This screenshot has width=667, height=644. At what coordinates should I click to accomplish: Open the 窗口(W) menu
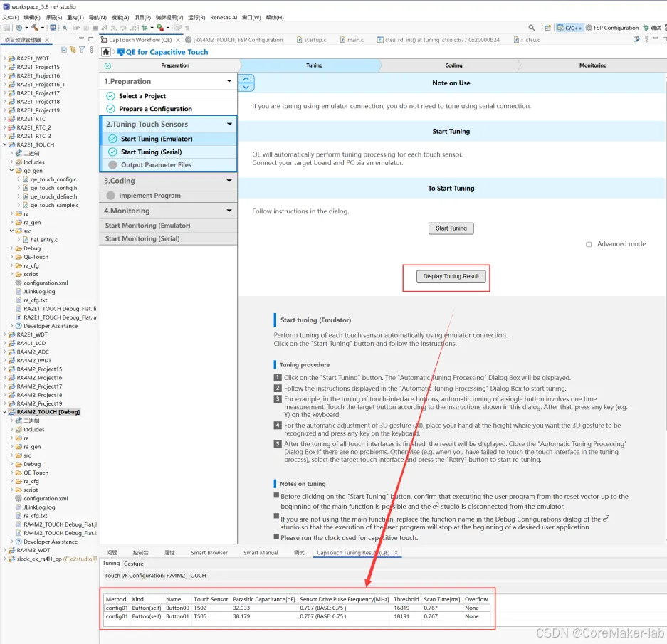pos(251,18)
